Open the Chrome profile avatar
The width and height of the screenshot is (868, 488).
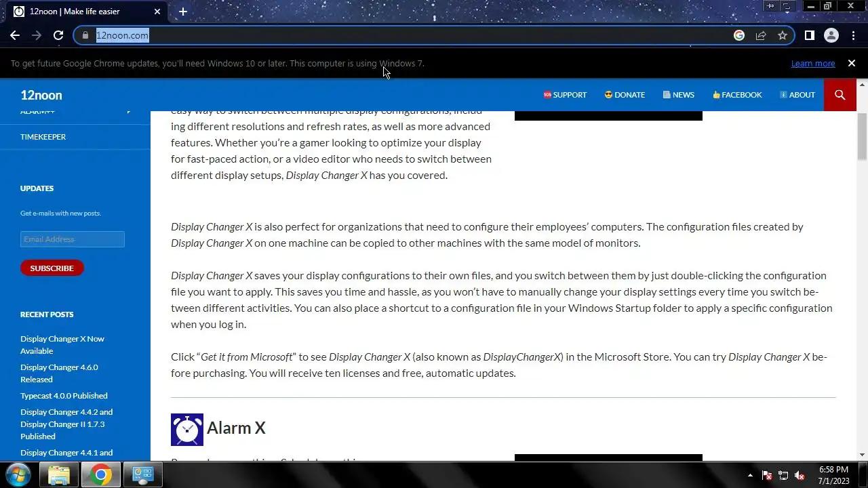831,35
